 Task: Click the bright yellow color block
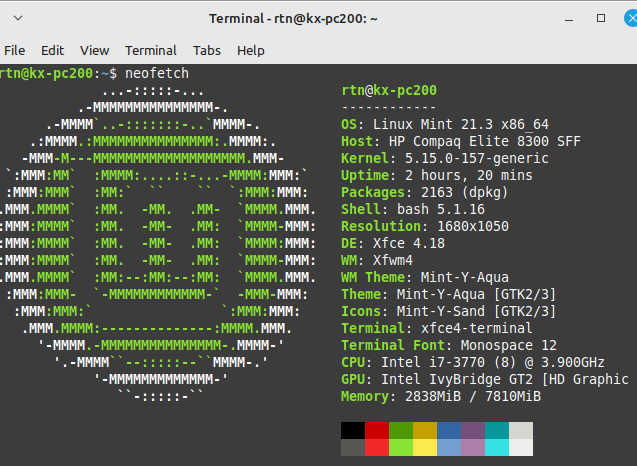425,447
